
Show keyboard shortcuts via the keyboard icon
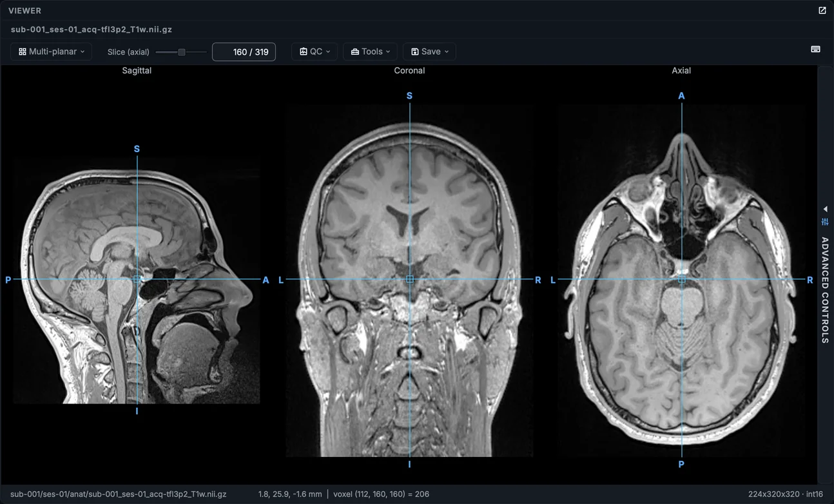click(x=815, y=49)
